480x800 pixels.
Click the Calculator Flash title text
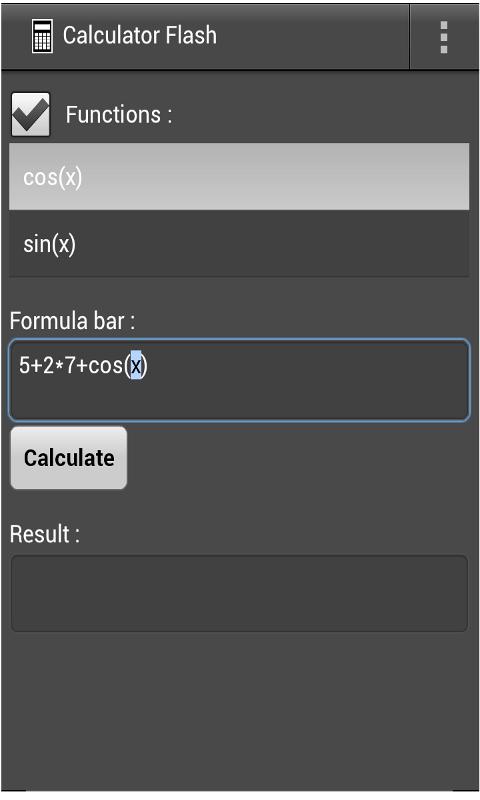click(x=140, y=36)
